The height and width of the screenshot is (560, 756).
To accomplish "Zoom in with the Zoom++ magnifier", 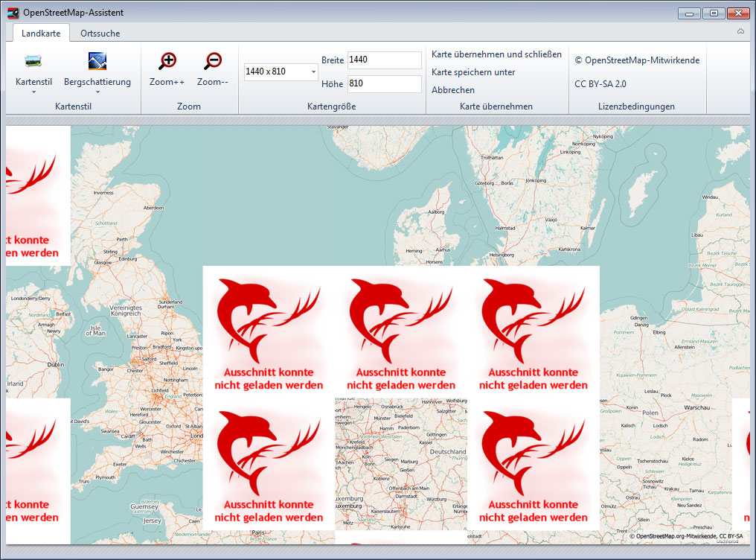I will tap(167, 62).
